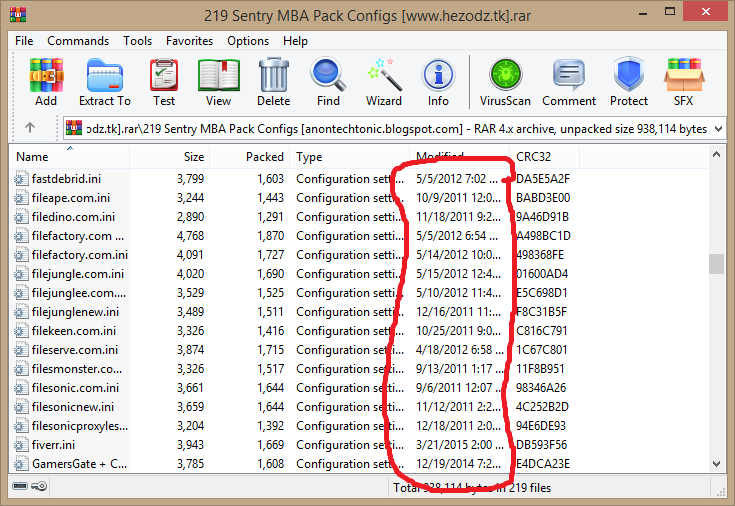Sort files by Type column header
The height and width of the screenshot is (506, 735).
(x=350, y=157)
